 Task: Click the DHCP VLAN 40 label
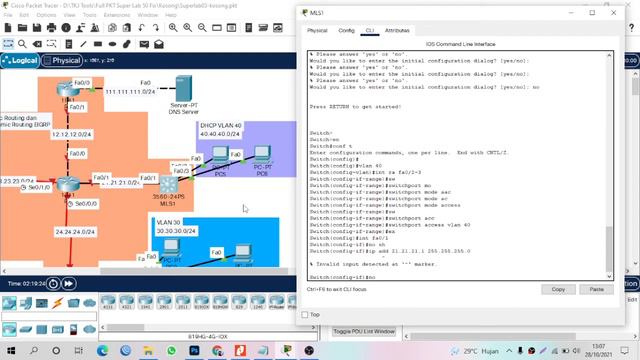coord(220,125)
